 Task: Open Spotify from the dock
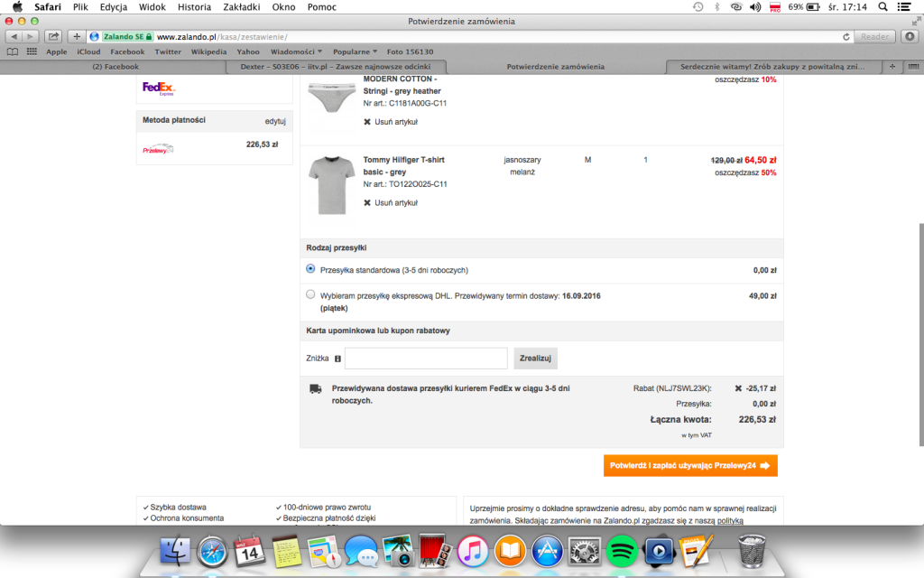(622, 550)
